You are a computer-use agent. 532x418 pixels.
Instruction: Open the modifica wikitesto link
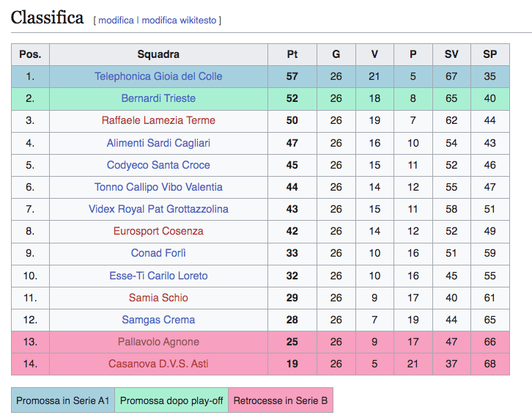tap(179, 21)
